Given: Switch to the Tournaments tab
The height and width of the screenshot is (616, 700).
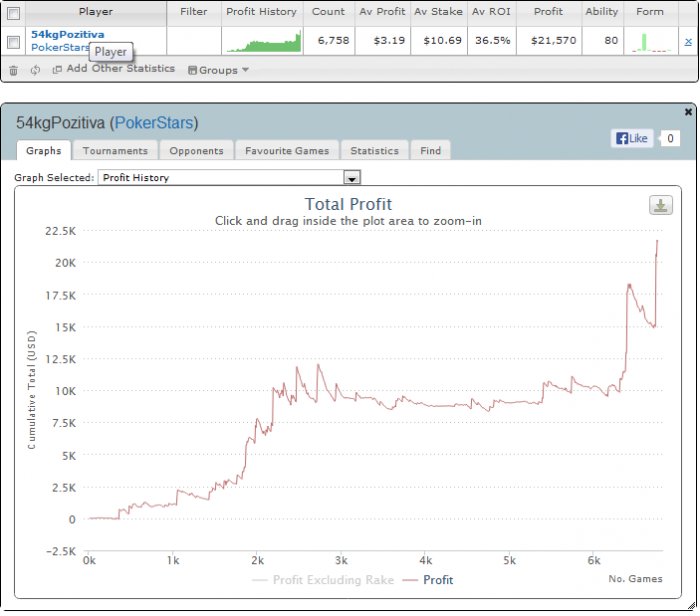Looking at the screenshot, I should click(115, 150).
